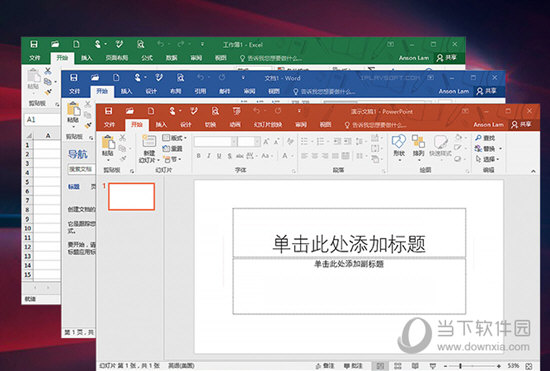The image size is (550, 371).
Task: Click Touch mode hand icon in PowerPoint toolbar
Action: (x=172, y=111)
